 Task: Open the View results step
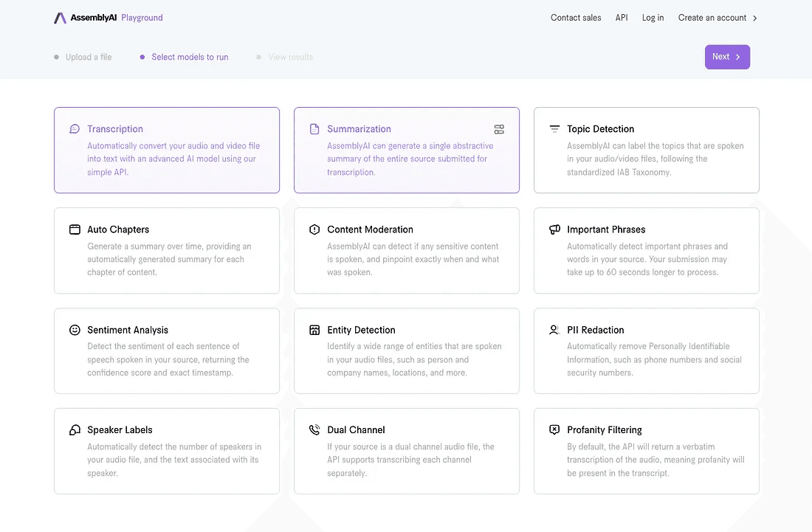coord(285,57)
